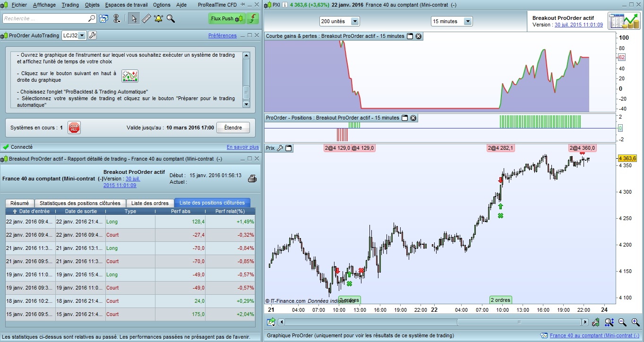Open the linked windows chain icon
This screenshot has height=342, width=644.
[118, 18]
